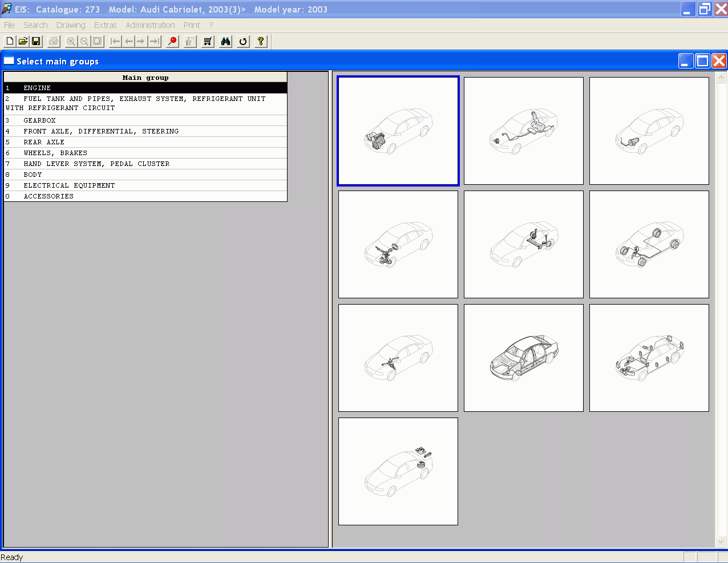This screenshot has width=728, height=563.
Task: Open the Search menu
Action: pyautogui.click(x=35, y=25)
